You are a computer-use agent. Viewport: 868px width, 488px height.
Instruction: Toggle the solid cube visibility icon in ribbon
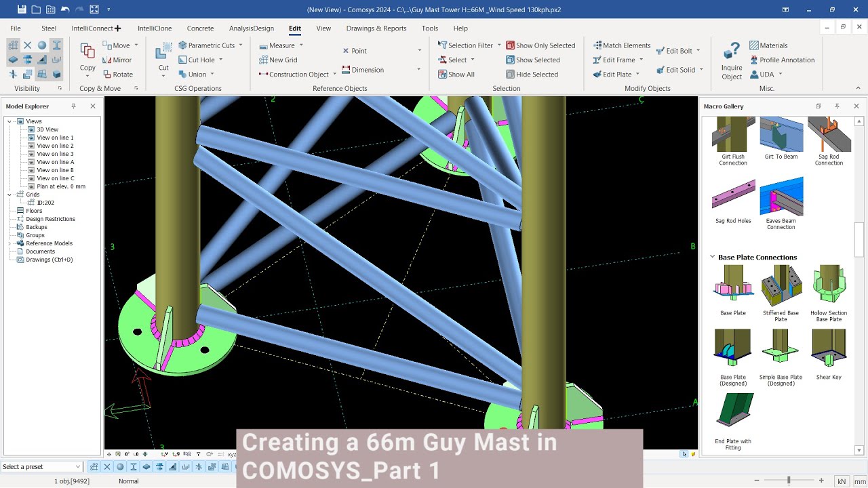pyautogui.click(x=57, y=75)
